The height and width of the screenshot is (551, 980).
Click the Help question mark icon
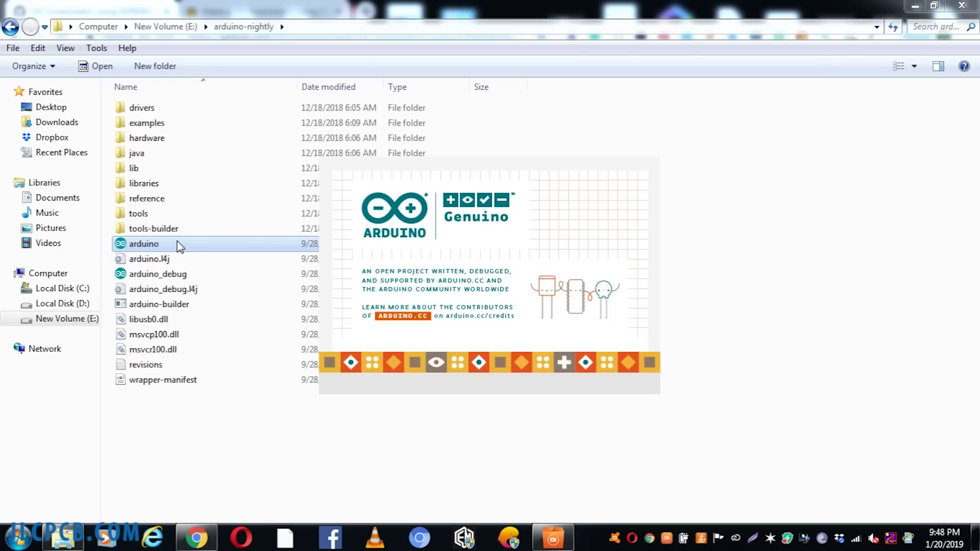coord(964,66)
